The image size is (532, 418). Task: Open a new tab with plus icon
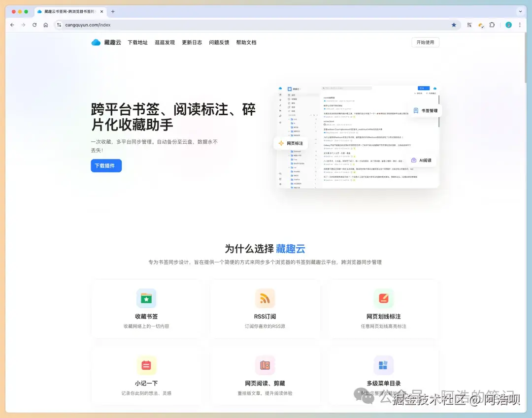click(x=113, y=11)
